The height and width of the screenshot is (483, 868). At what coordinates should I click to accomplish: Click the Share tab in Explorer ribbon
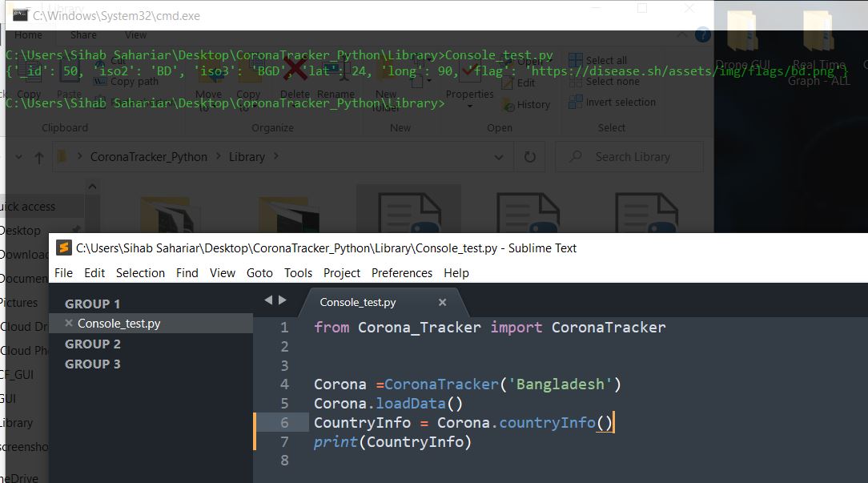83,35
